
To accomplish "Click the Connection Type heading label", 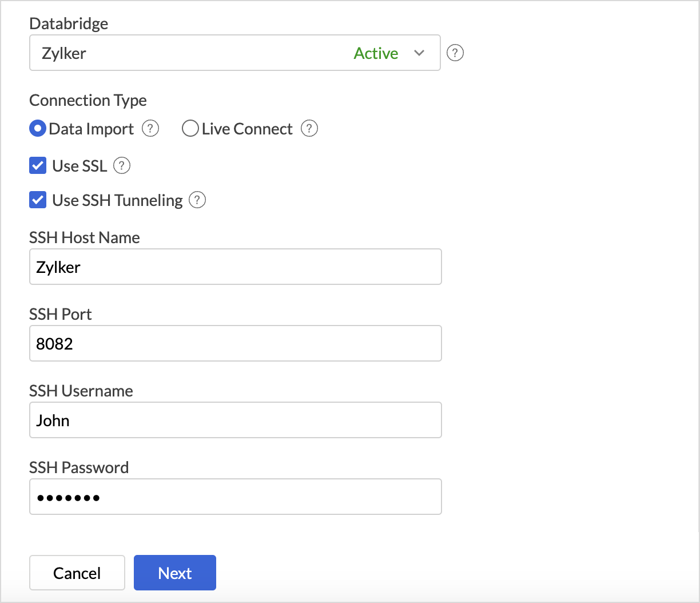I will pyautogui.click(x=88, y=100).
